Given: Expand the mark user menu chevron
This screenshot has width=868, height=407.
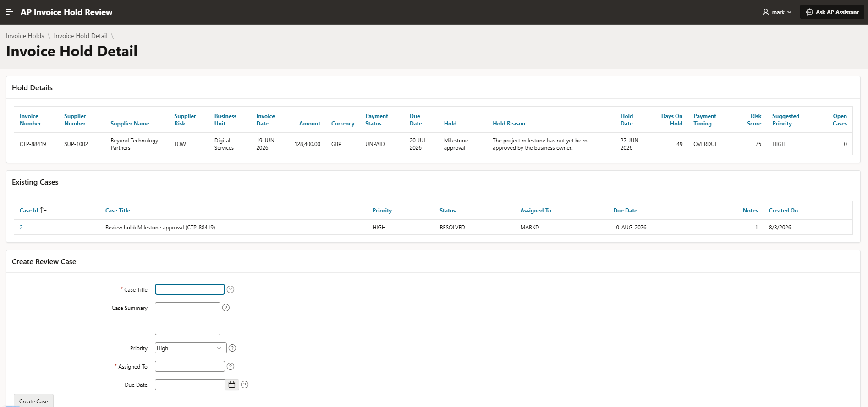Looking at the screenshot, I should tap(789, 12).
